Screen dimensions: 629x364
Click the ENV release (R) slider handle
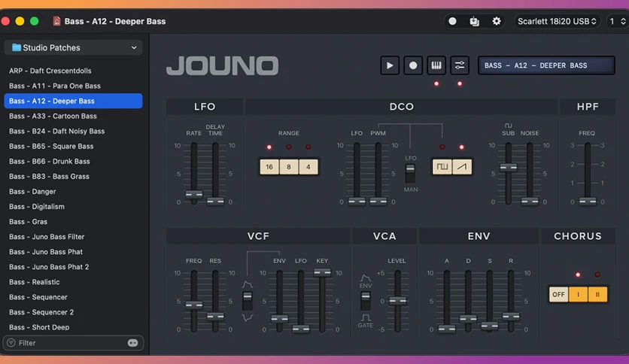[x=511, y=317]
